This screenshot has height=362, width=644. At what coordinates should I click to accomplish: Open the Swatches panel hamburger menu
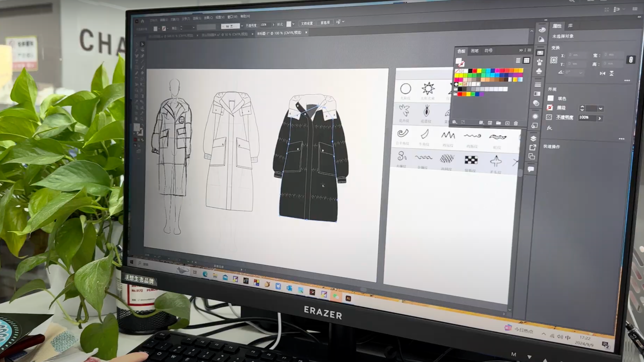529,50
